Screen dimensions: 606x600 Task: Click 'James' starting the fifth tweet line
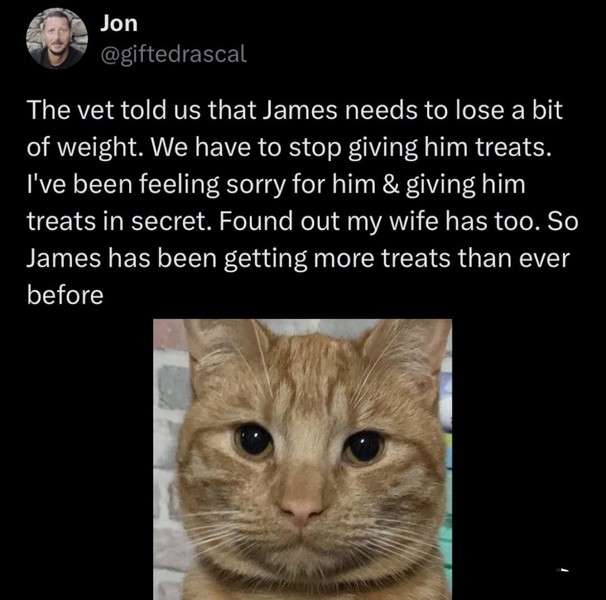point(63,258)
